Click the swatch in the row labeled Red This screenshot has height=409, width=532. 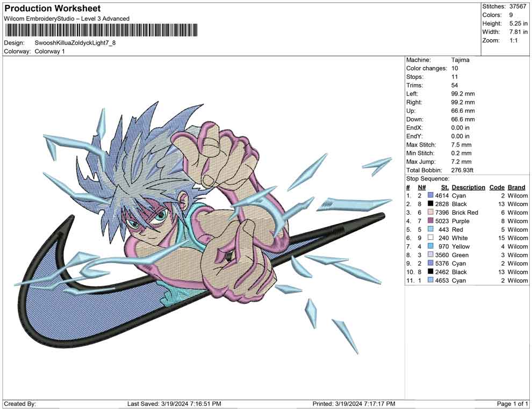(x=430, y=229)
